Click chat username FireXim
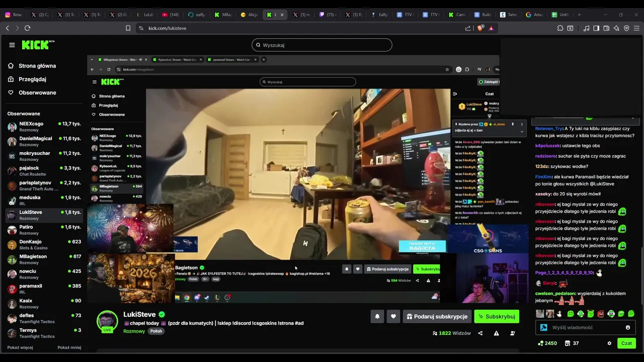Viewport: 644px width, 362px height. pos(543,177)
